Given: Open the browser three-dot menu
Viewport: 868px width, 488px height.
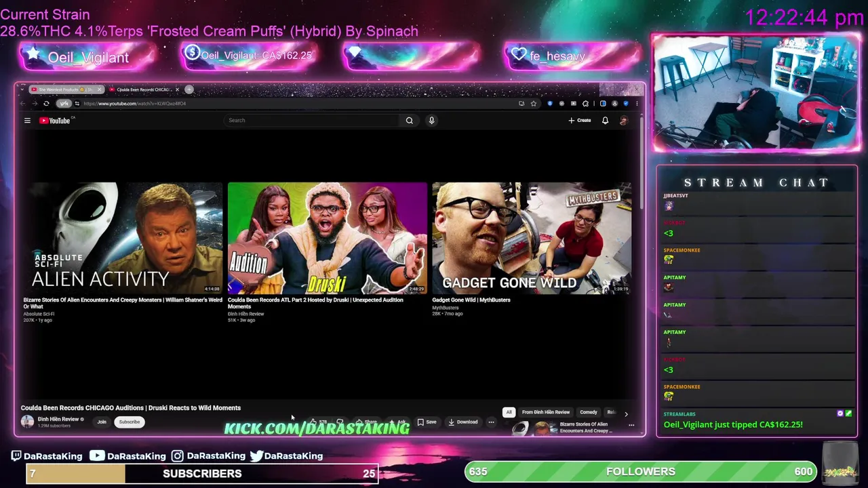Looking at the screenshot, I should pyautogui.click(x=637, y=104).
